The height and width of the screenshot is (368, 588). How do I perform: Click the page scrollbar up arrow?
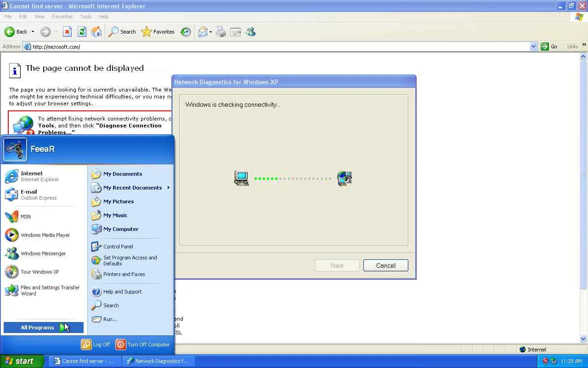point(584,56)
